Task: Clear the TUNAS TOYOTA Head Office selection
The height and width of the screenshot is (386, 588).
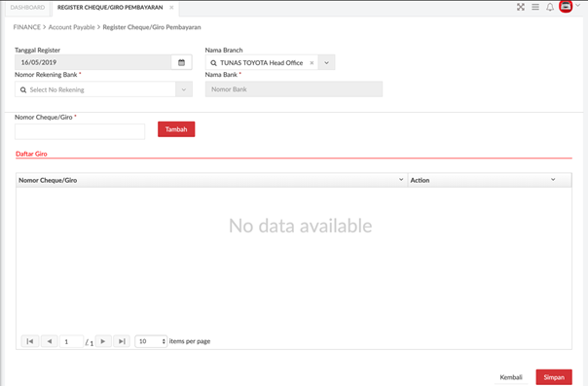Action: tap(312, 63)
